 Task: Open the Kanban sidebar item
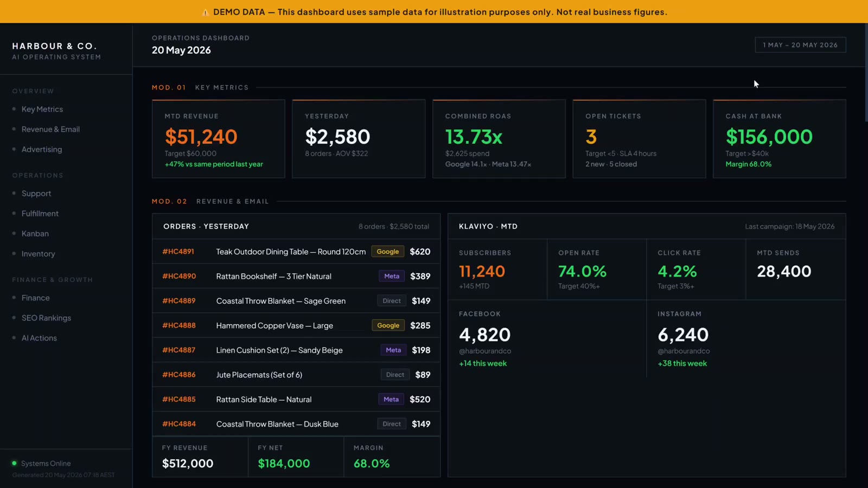35,234
